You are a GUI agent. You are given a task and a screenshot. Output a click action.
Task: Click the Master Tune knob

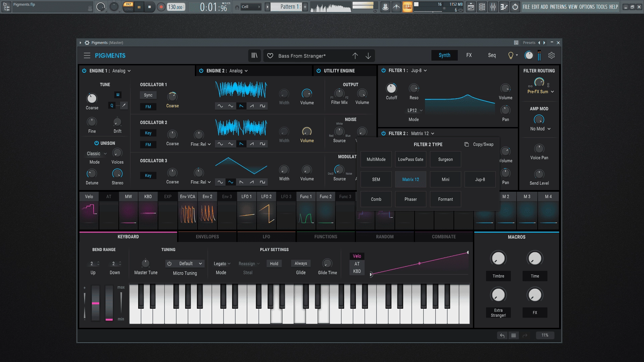coord(146,263)
